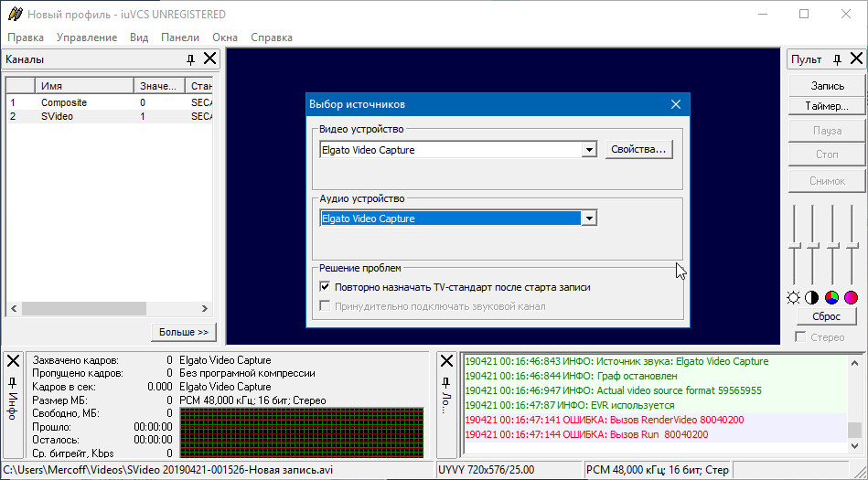This screenshot has width=868, height=480.
Task: Click the Свойства... button
Action: [x=638, y=149]
